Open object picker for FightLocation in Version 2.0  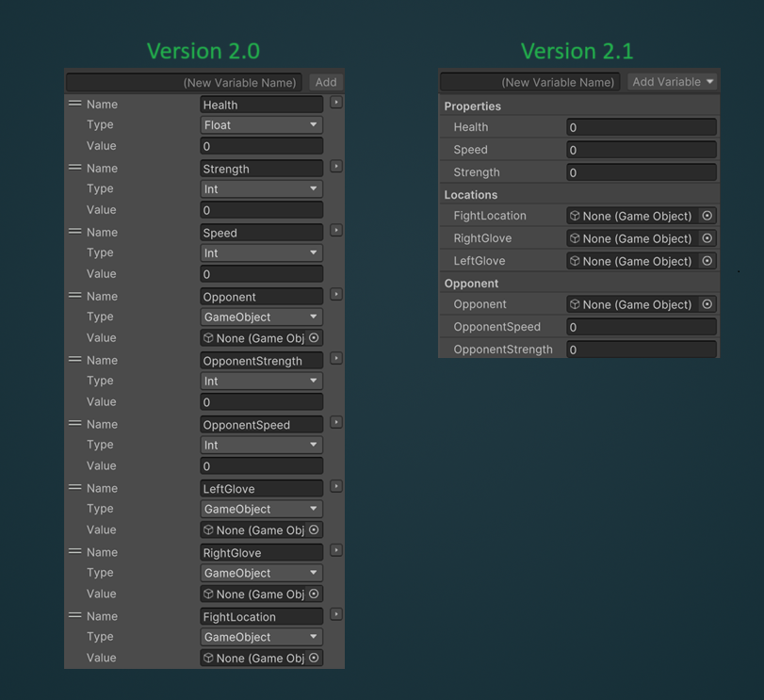pos(315,658)
